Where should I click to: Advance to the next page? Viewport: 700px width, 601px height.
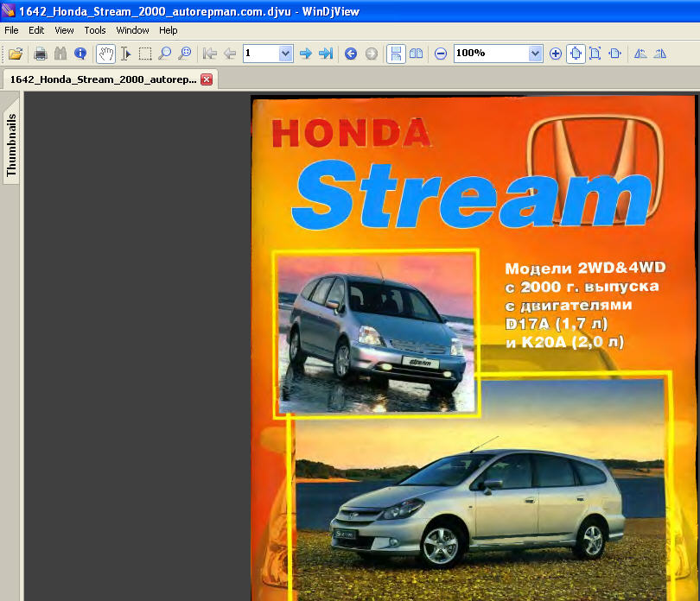pos(306,54)
